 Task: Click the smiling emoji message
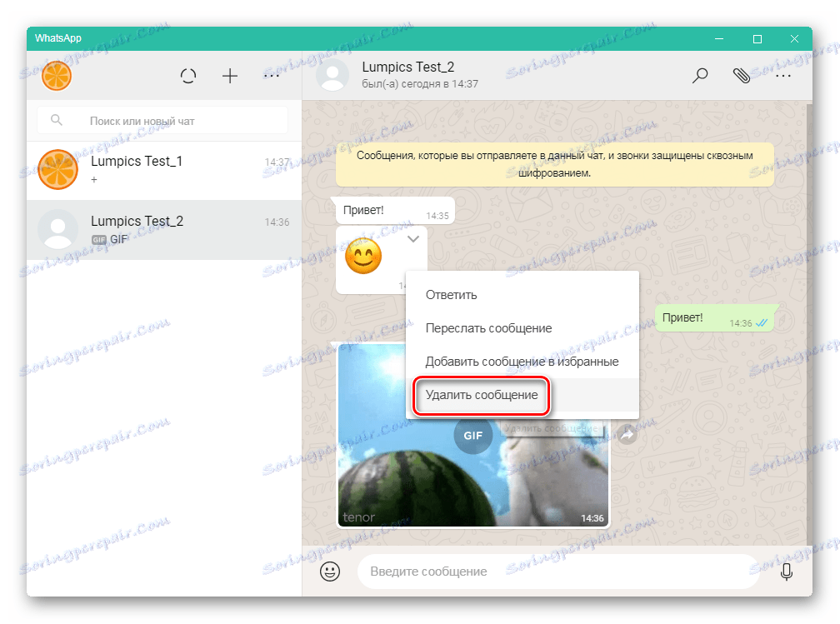point(363,256)
